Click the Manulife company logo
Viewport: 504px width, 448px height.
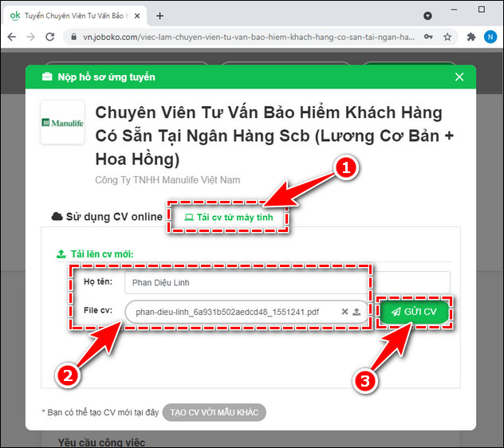coord(62,123)
